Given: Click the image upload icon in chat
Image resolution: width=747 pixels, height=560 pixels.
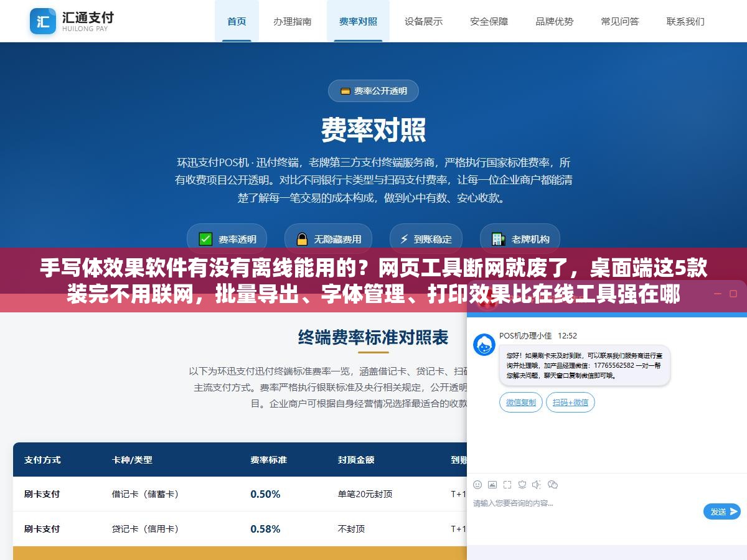Looking at the screenshot, I should [492, 484].
